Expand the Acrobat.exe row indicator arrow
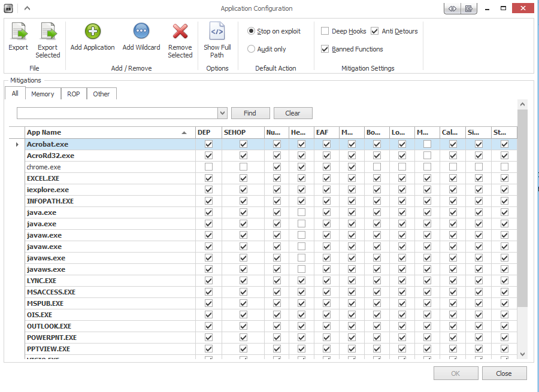539x392 pixels. pyautogui.click(x=16, y=144)
